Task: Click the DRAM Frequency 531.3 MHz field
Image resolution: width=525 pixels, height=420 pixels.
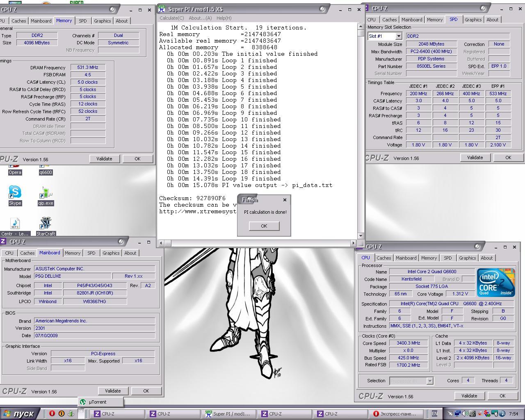Action: pos(88,68)
